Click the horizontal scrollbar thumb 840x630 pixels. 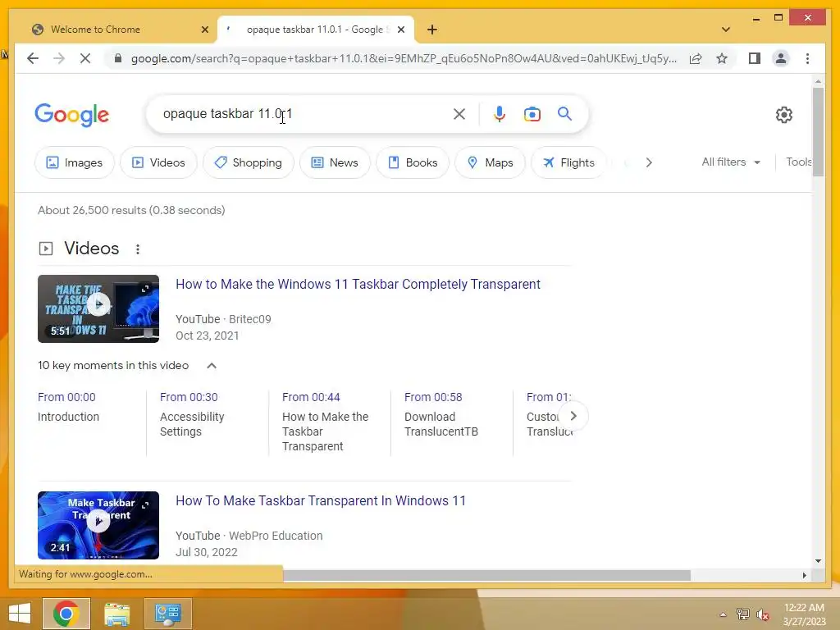pyautogui.click(x=487, y=575)
